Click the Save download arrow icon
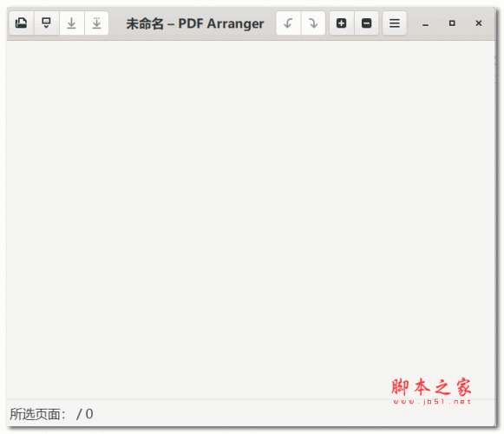 pos(72,23)
